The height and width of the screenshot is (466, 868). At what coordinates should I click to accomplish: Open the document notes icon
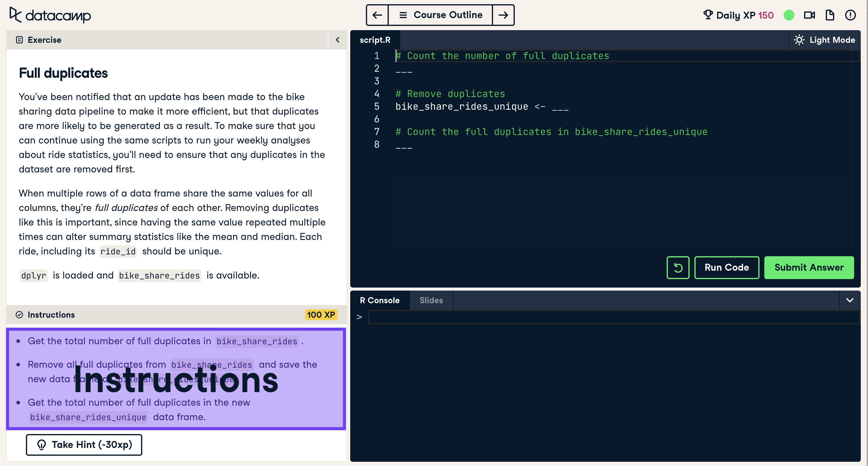(830, 15)
